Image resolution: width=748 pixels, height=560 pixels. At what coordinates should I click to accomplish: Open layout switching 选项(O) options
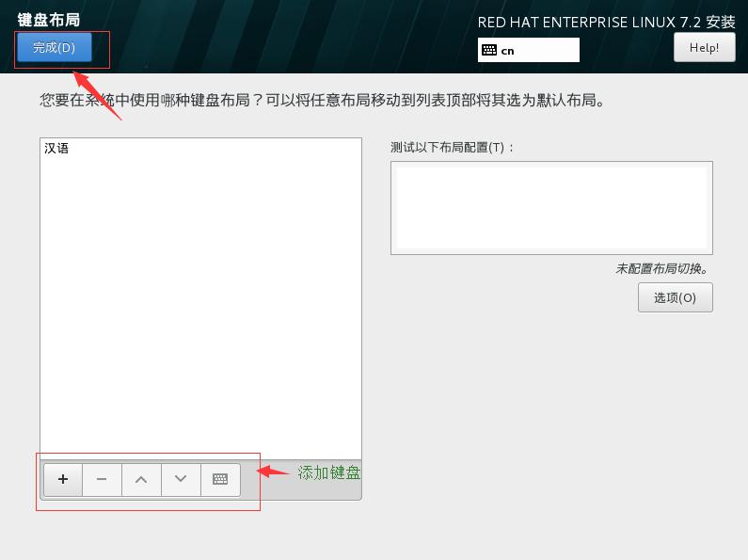point(675,297)
